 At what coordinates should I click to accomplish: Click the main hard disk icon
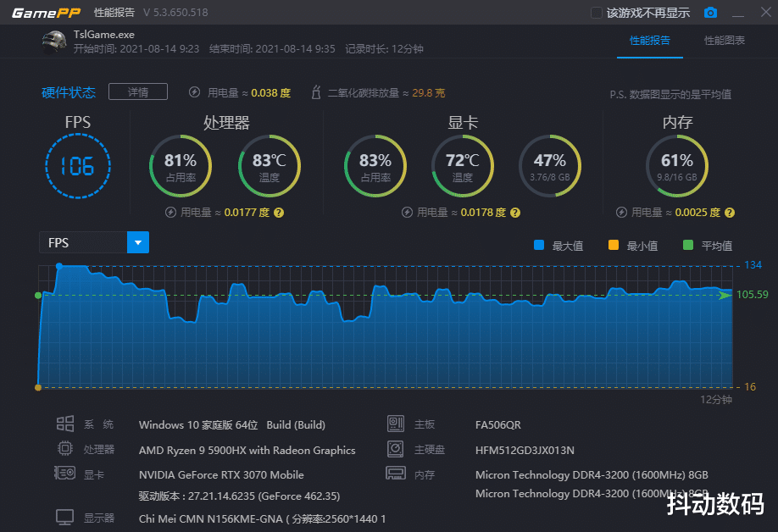click(x=396, y=449)
